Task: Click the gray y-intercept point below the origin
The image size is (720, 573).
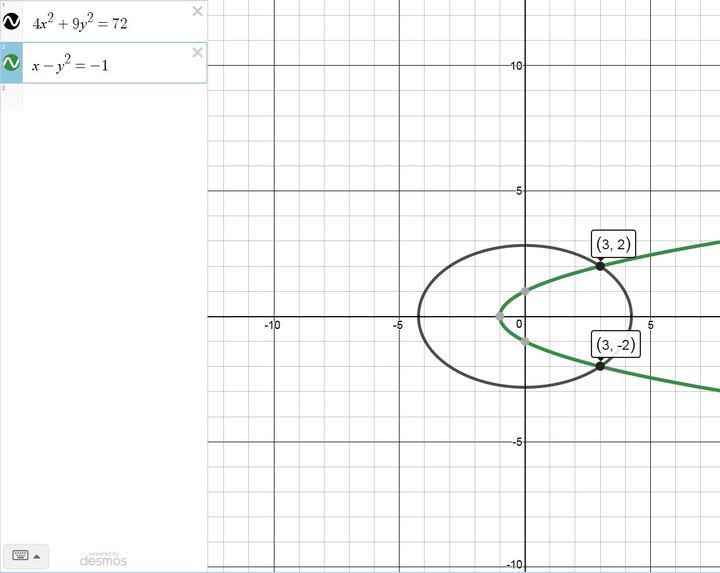Action: click(525, 341)
